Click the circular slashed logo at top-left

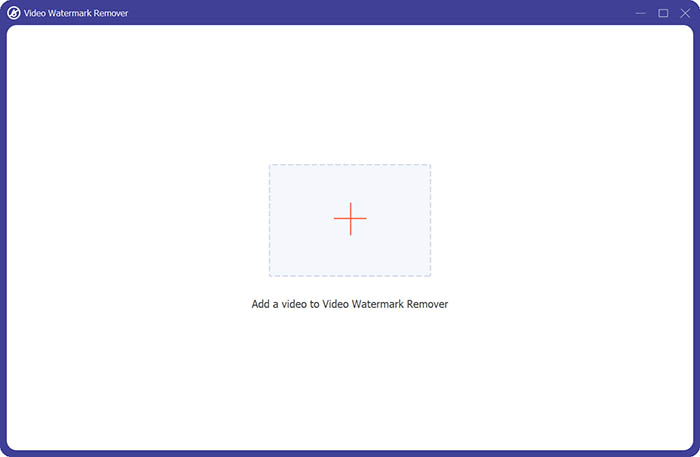coord(14,13)
